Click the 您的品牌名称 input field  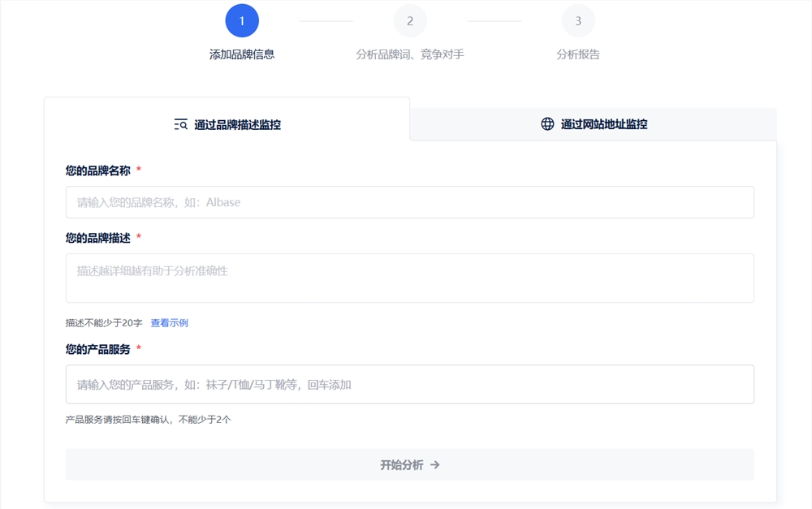pos(409,202)
